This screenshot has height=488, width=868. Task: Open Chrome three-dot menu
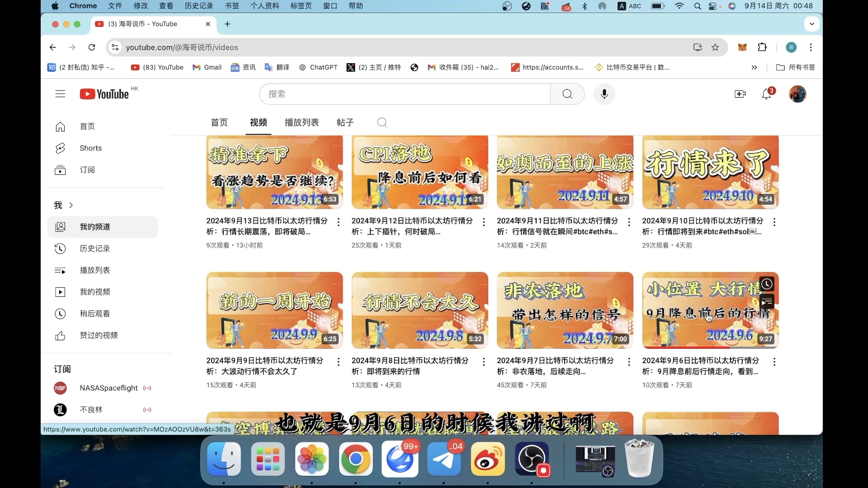click(811, 47)
